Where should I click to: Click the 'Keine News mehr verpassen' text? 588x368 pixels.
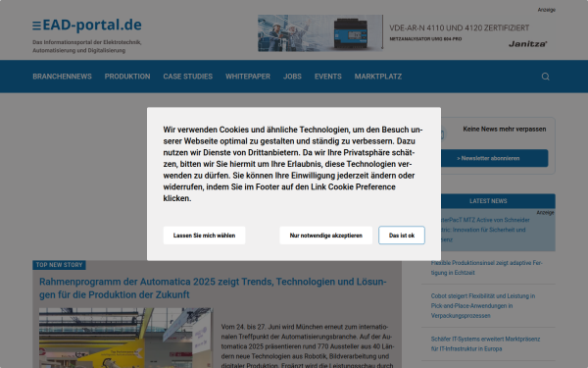pyautogui.click(x=505, y=129)
